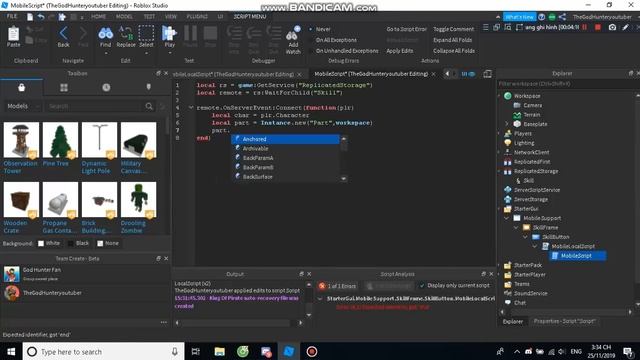Image resolution: width=640 pixels, height=360 pixels.
Task: Click the help question mark icon
Action: point(542,17)
